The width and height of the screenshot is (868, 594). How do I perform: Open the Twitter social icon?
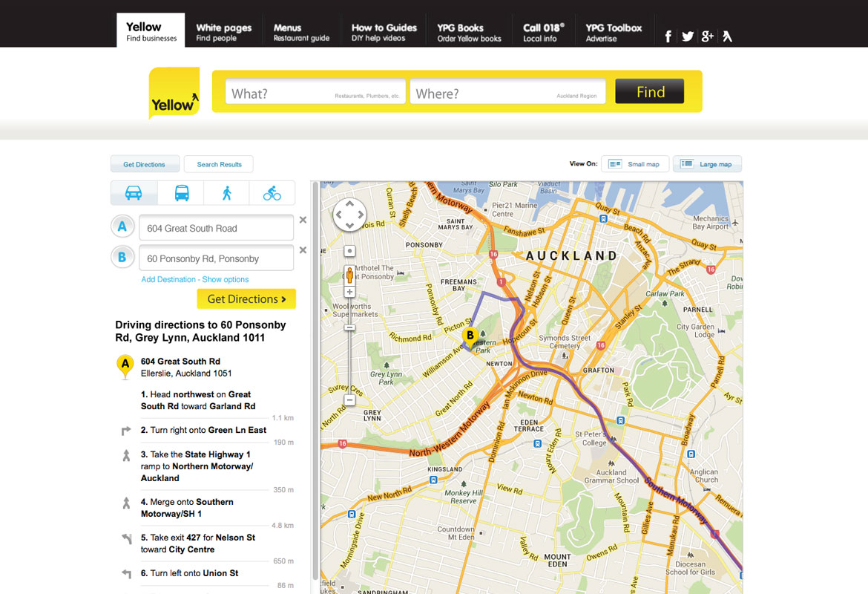coord(688,36)
